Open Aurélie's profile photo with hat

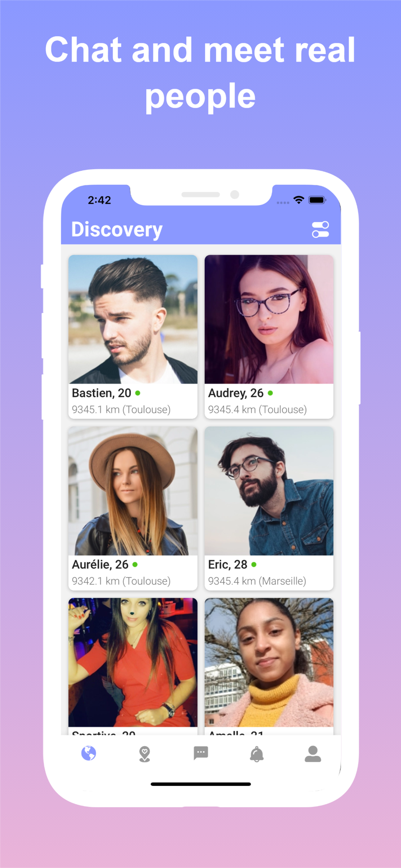[x=133, y=491]
